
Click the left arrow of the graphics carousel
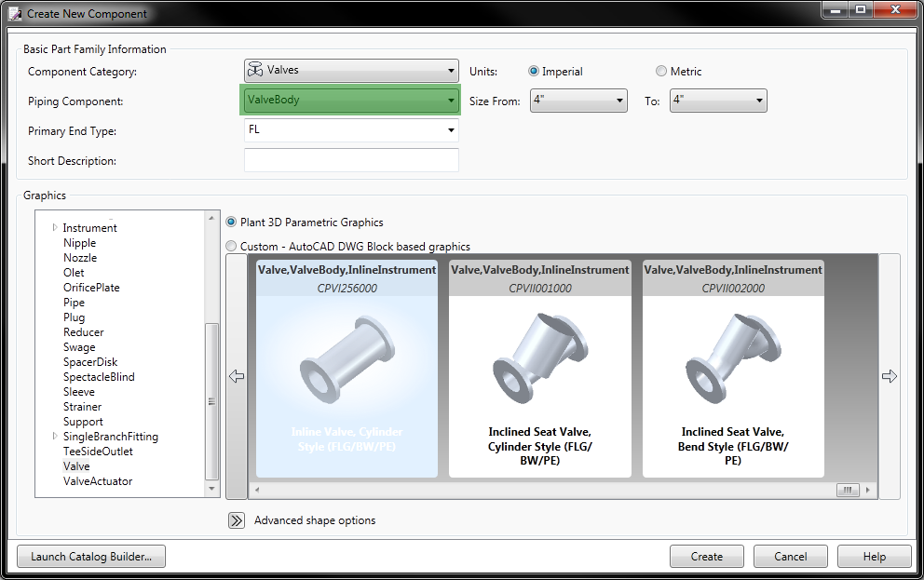tap(237, 376)
